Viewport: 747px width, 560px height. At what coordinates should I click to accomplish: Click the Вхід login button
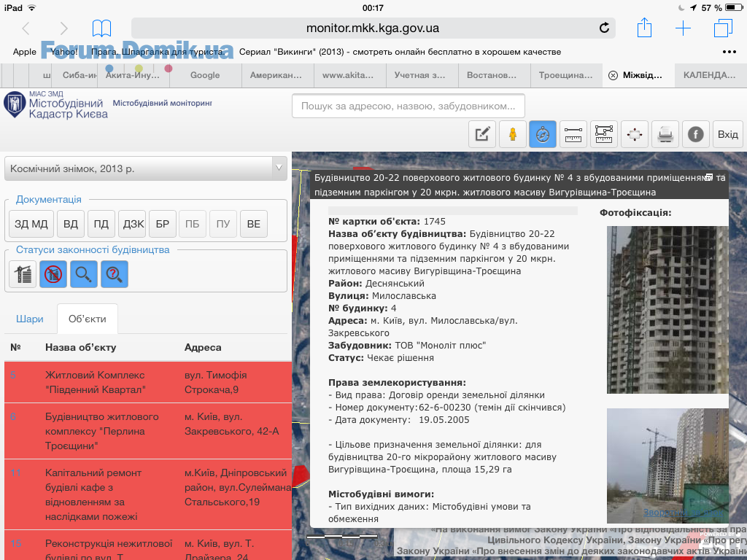728,134
